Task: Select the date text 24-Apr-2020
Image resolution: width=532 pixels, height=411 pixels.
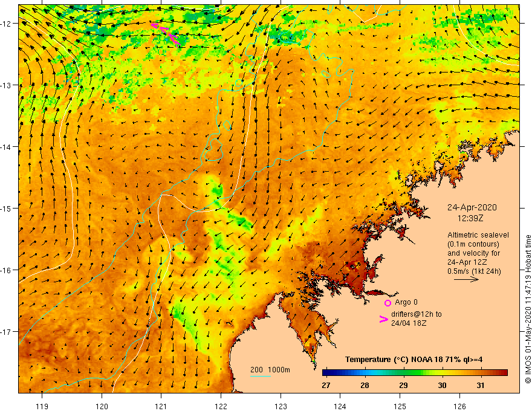Action: pos(472,207)
